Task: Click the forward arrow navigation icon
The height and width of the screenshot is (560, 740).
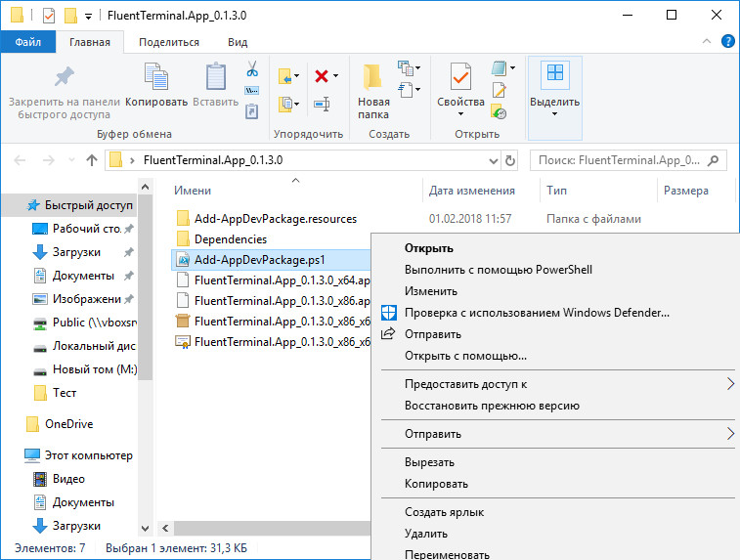Action: pyautogui.click(x=49, y=160)
